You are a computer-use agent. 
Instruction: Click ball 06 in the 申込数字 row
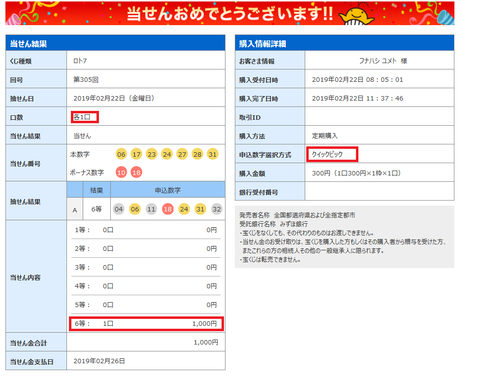click(x=135, y=209)
